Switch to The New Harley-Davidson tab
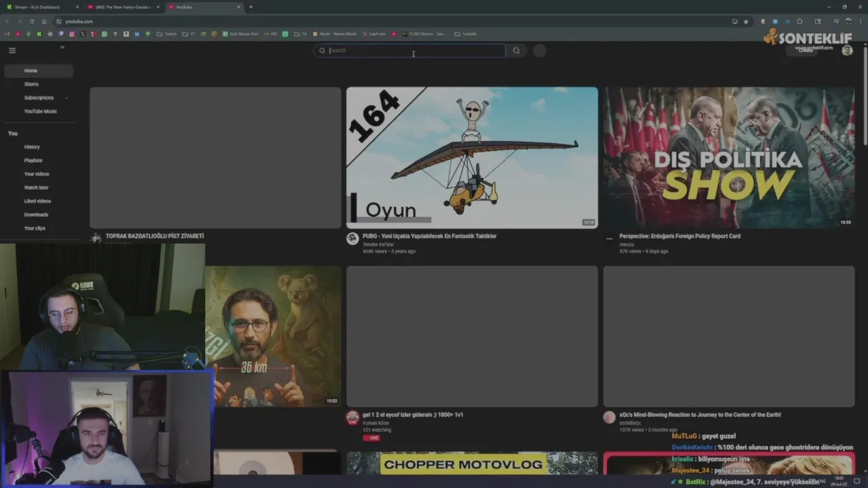Viewport: 868px width, 488px height. [x=122, y=7]
